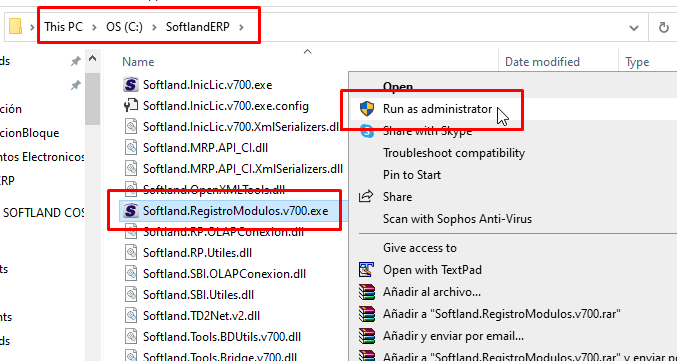Select the file name Softland.TD2Net.v2.dll
This screenshot has width=677, height=361.
coord(201,316)
